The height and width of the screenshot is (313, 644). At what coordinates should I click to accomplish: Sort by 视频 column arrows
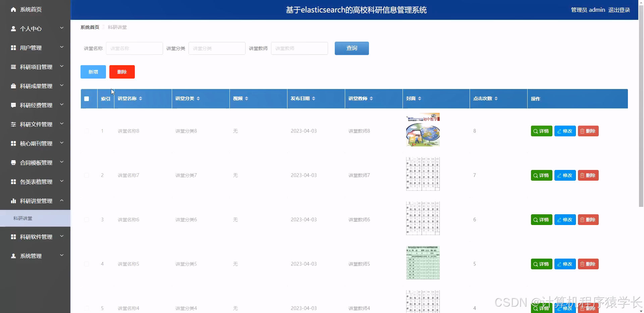(247, 98)
